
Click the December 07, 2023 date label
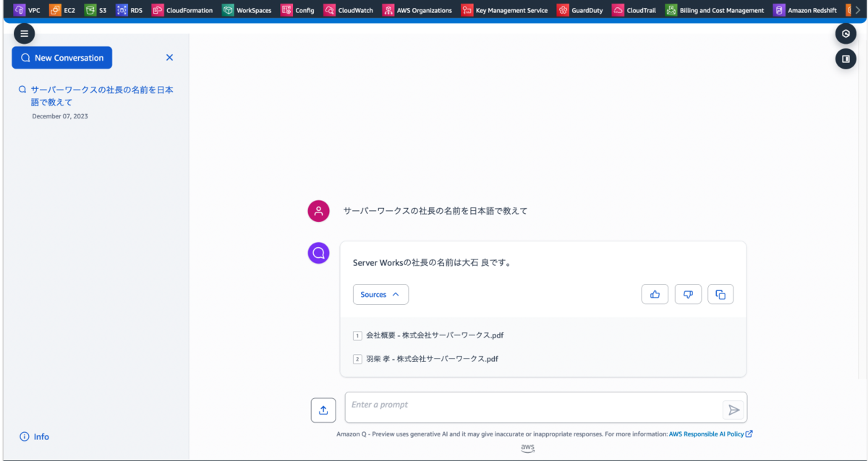(60, 116)
